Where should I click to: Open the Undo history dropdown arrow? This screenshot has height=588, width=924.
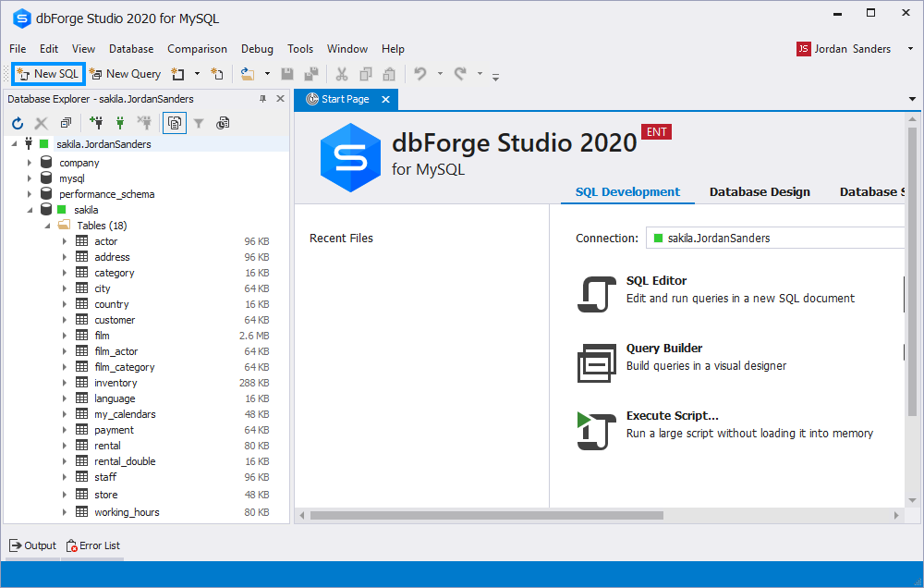point(440,74)
